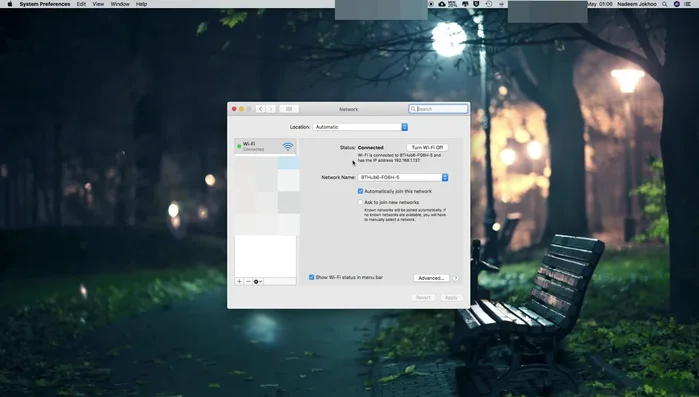This screenshot has width=699, height=397.
Task: Open the Help menu
Action: pos(141,4)
